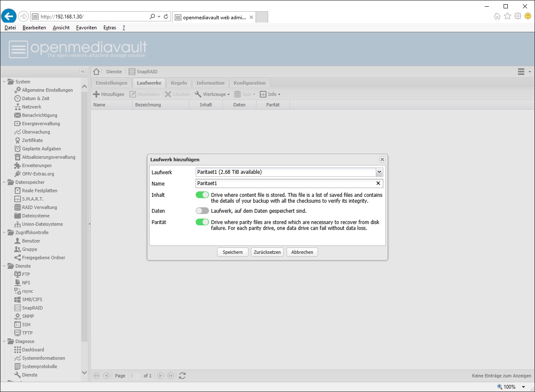Collapse the Dienste tree folder
The width and height of the screenshot is (535, 392).
[x=5, y=266]
